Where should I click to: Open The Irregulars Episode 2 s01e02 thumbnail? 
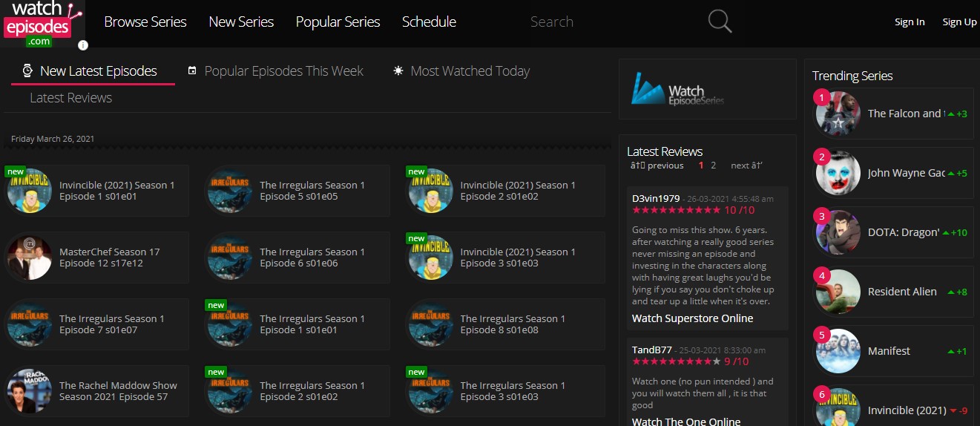[230, 391]
